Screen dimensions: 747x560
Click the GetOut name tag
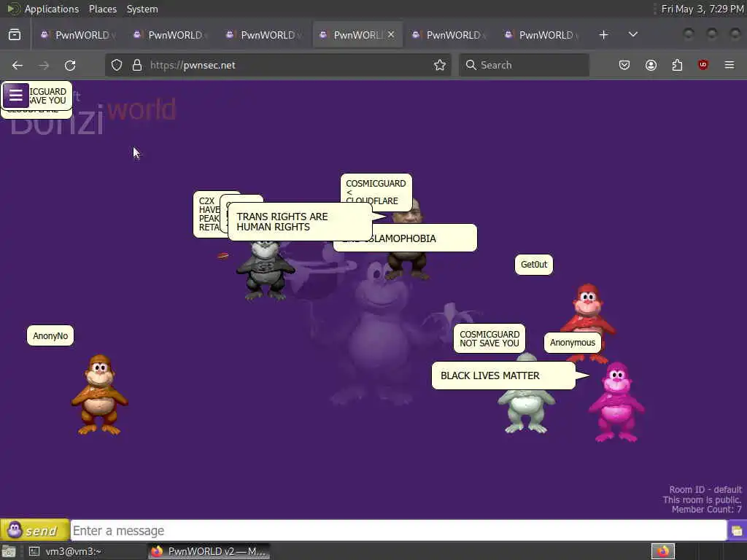tap(533, 264)
